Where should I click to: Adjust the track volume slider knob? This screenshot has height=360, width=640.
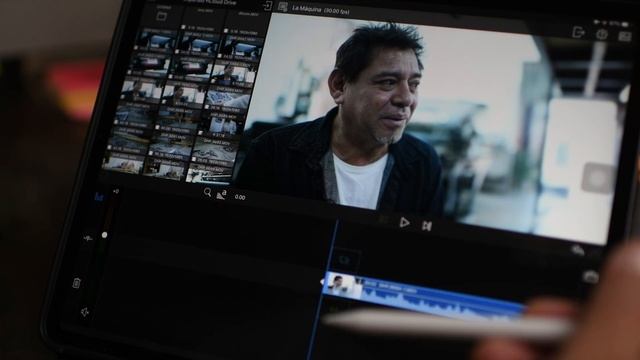click(x=104, y=235)
